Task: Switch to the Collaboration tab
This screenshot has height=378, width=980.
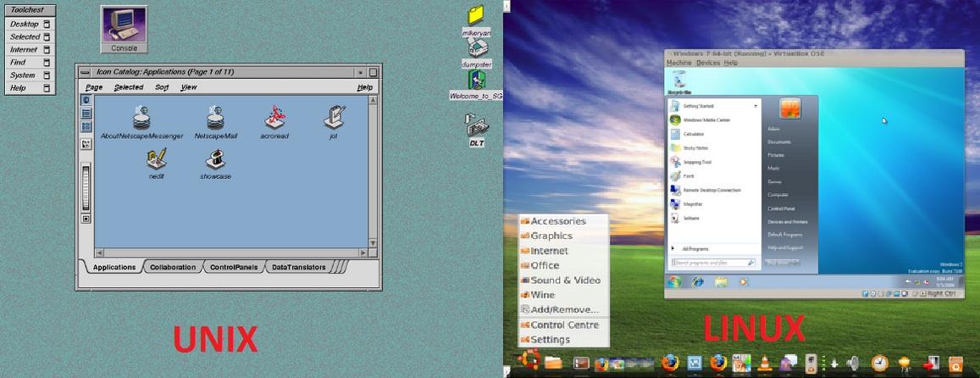Action: tap(173, 267)
